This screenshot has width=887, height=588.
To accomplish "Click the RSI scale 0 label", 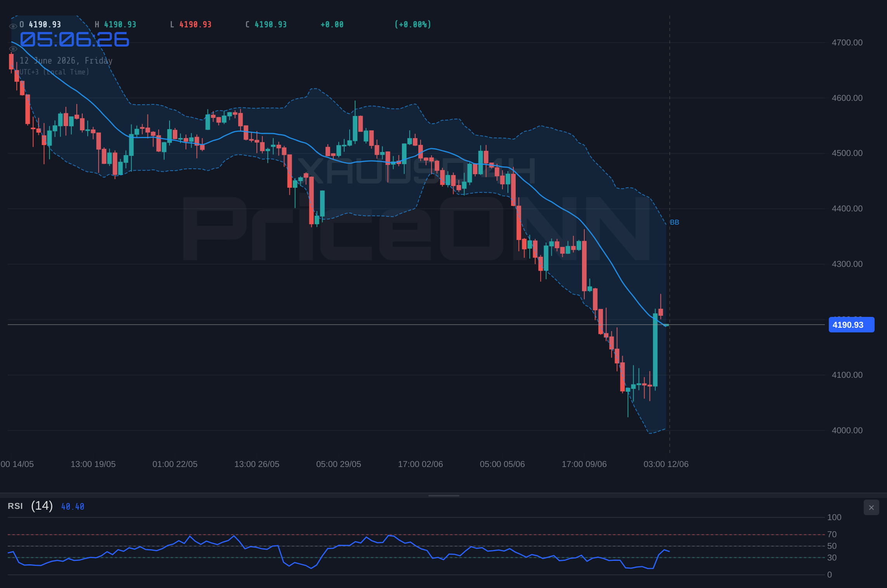I will [x=830, y=575].
